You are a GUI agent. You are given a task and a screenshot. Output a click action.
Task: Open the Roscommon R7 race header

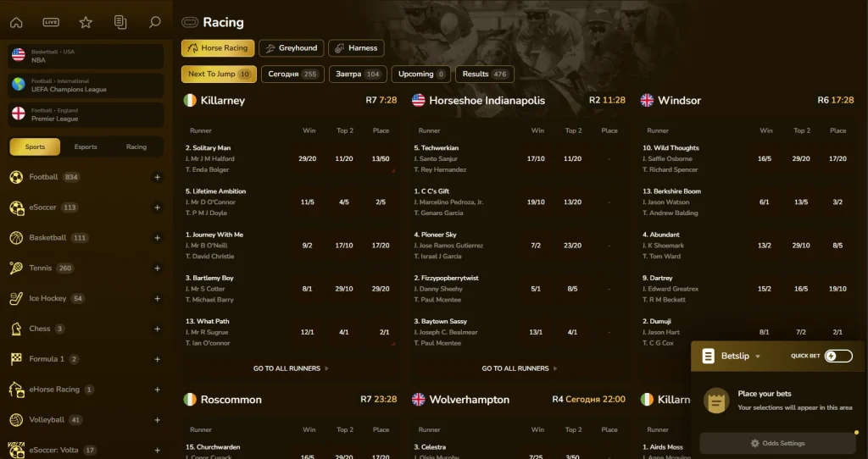[x=290, y=399]
